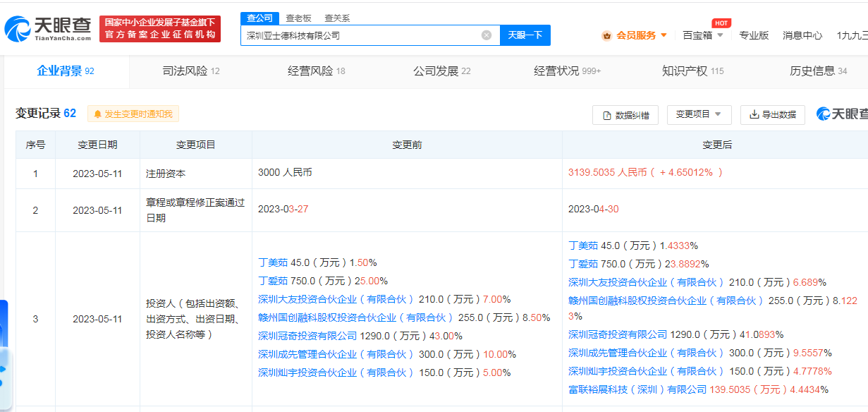Click the 数据纠错 button

click(625, 115)
